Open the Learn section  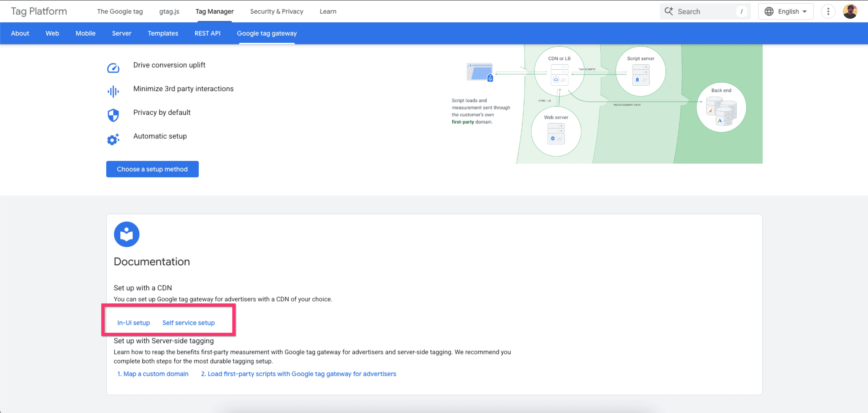(328, 11)
